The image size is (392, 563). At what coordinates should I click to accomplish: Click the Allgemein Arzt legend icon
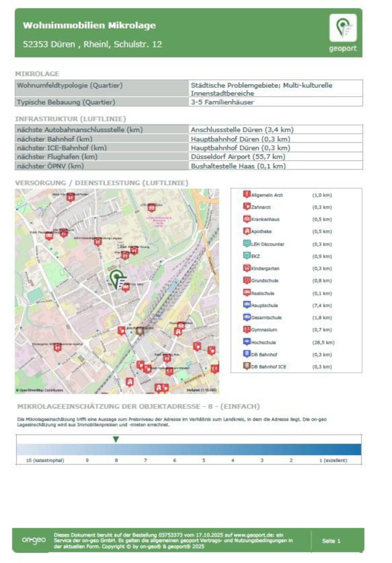[x=247, y=194]
